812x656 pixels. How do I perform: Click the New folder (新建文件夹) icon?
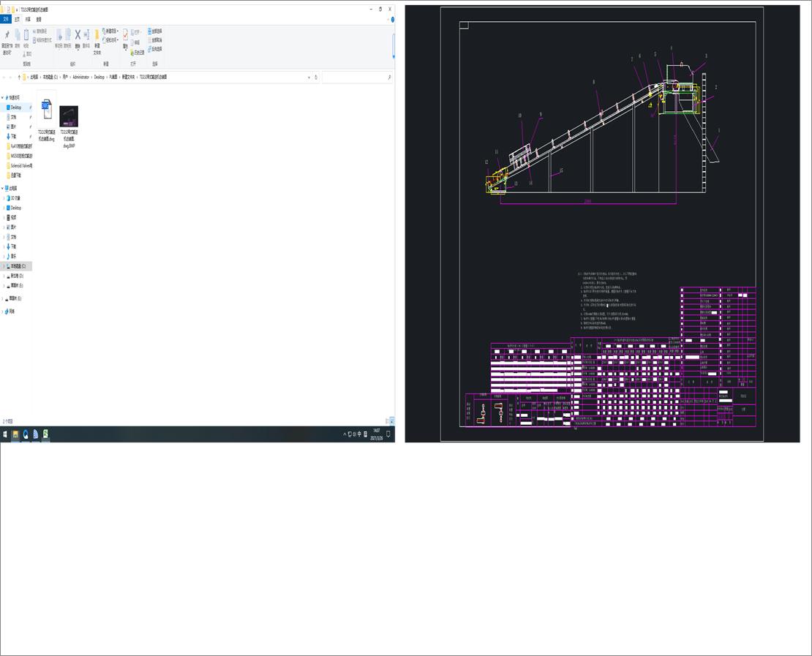[97, 35]
